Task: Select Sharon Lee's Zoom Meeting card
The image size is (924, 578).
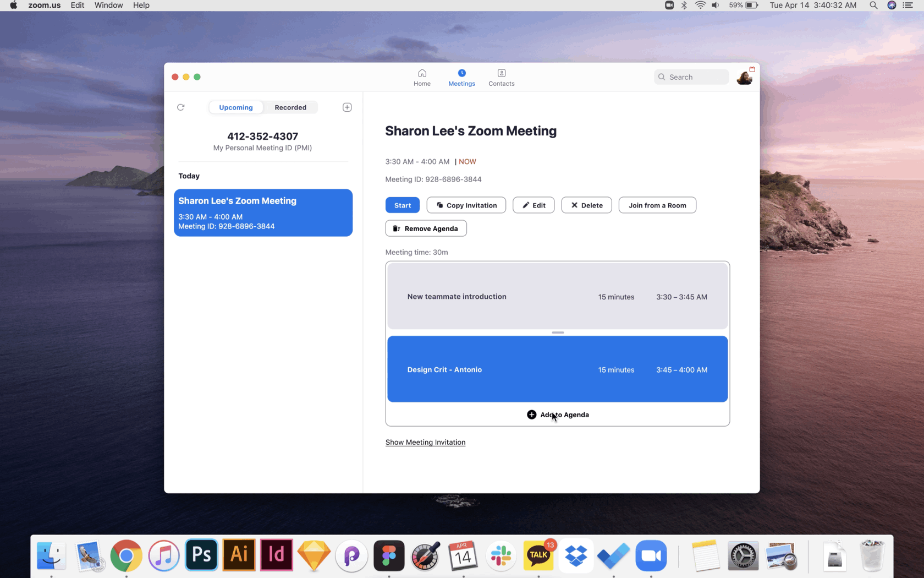Action: 263,213
